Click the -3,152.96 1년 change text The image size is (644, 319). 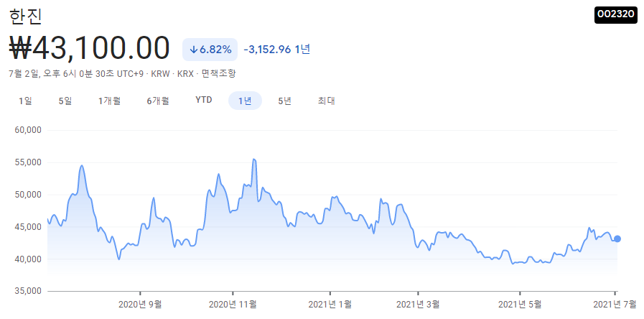pyautogui.click(x=277, y=50)
